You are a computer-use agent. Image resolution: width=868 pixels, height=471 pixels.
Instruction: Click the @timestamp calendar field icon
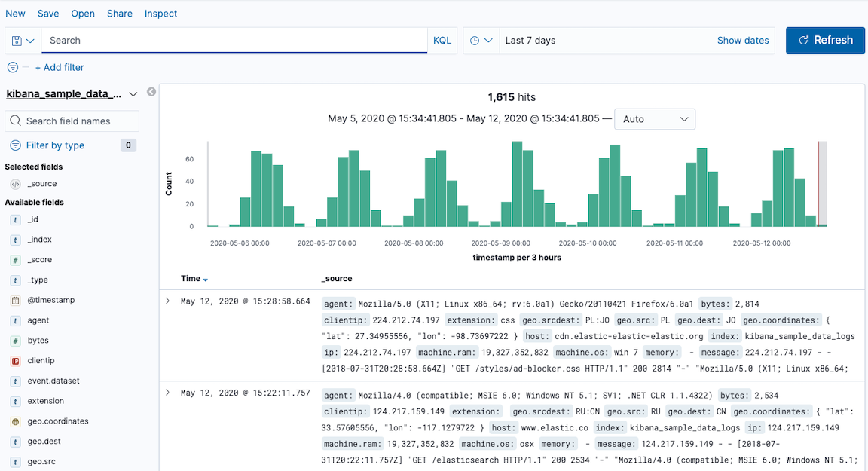point(15,300)
